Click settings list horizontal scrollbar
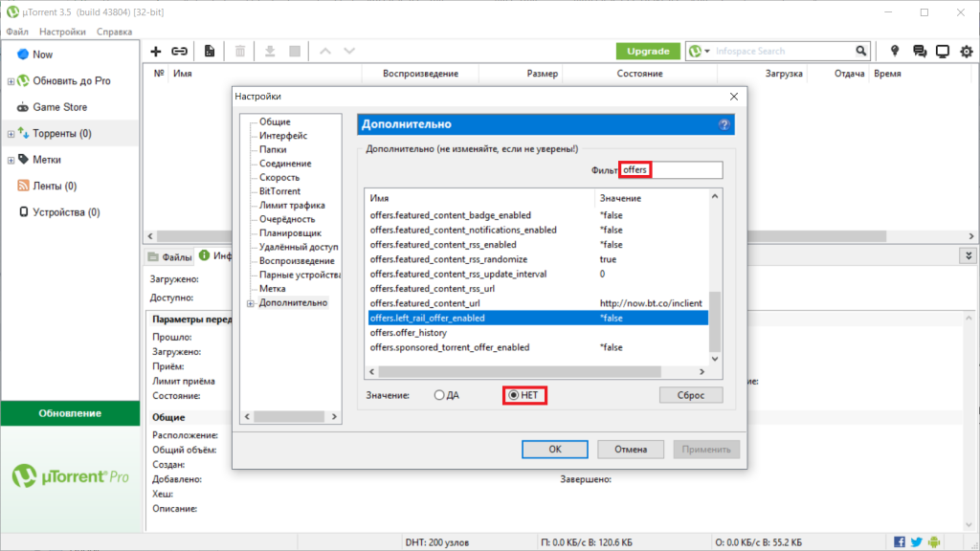Image resolution: width=980 pixels, height=551 pixels. (x=520, y=372)
